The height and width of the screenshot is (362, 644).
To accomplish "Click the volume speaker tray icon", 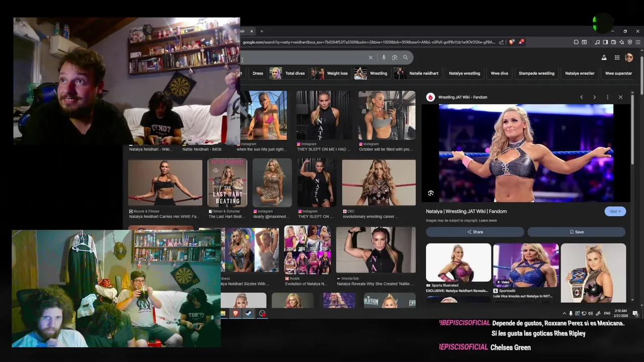I will click(x=590, y=313).
